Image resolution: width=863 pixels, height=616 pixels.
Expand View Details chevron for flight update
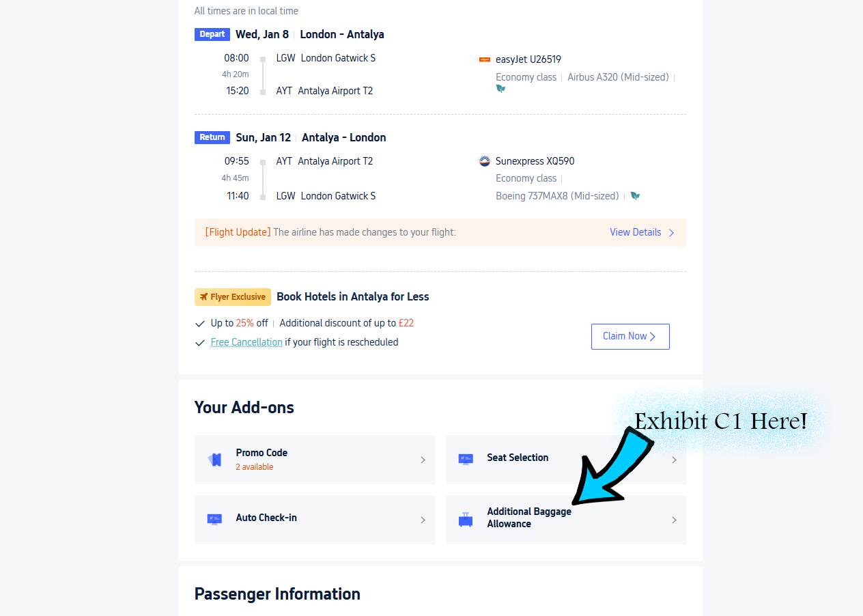pos(671,233)
